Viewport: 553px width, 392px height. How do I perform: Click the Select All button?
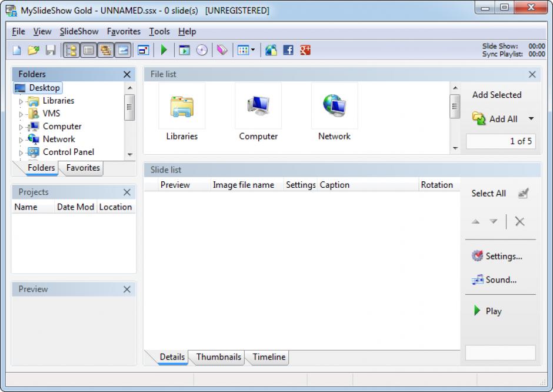[488, 194]
